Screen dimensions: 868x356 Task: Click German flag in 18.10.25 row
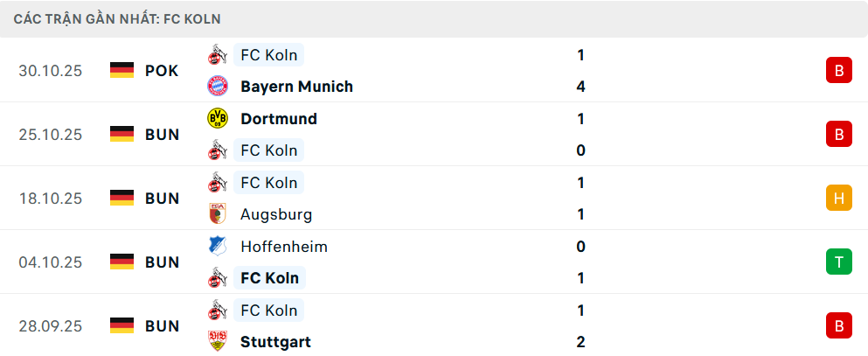[x=122, y=199]
